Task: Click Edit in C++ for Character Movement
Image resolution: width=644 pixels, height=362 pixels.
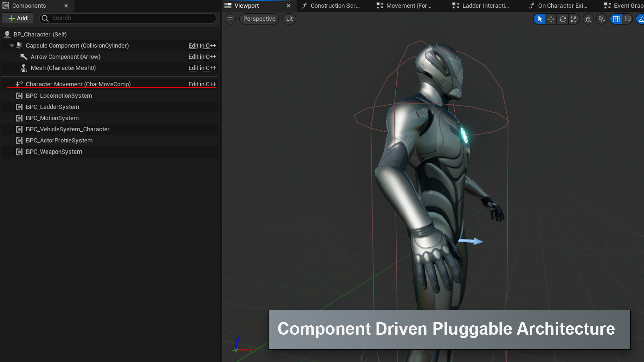Action: (x=202, y=84)
